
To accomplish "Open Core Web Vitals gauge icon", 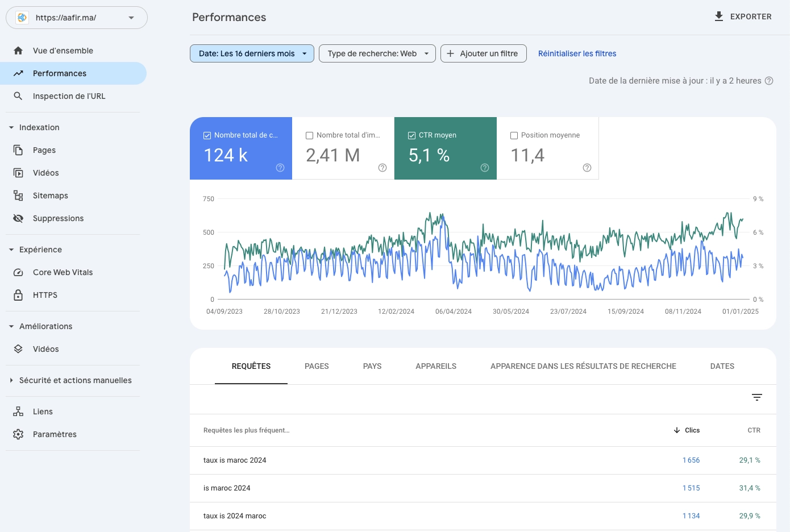I will tap(18, 272).
